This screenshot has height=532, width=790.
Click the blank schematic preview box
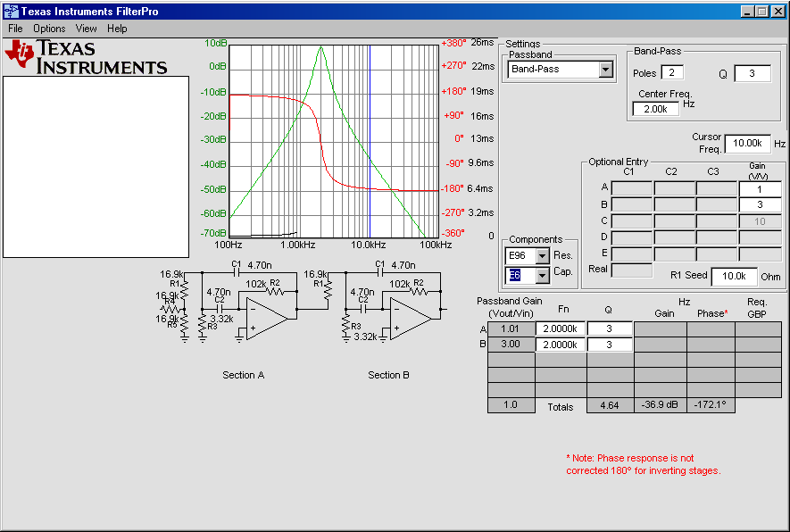[96, 167]
